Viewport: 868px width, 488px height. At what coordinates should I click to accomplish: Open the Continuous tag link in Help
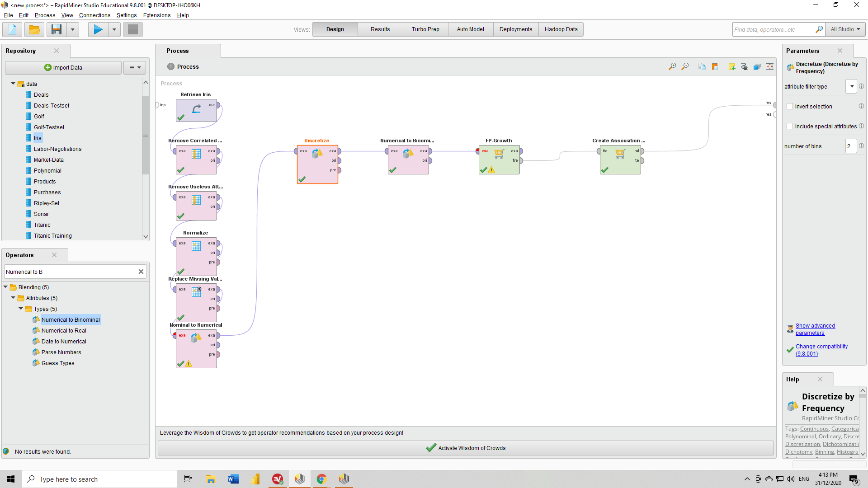[814, 429]
